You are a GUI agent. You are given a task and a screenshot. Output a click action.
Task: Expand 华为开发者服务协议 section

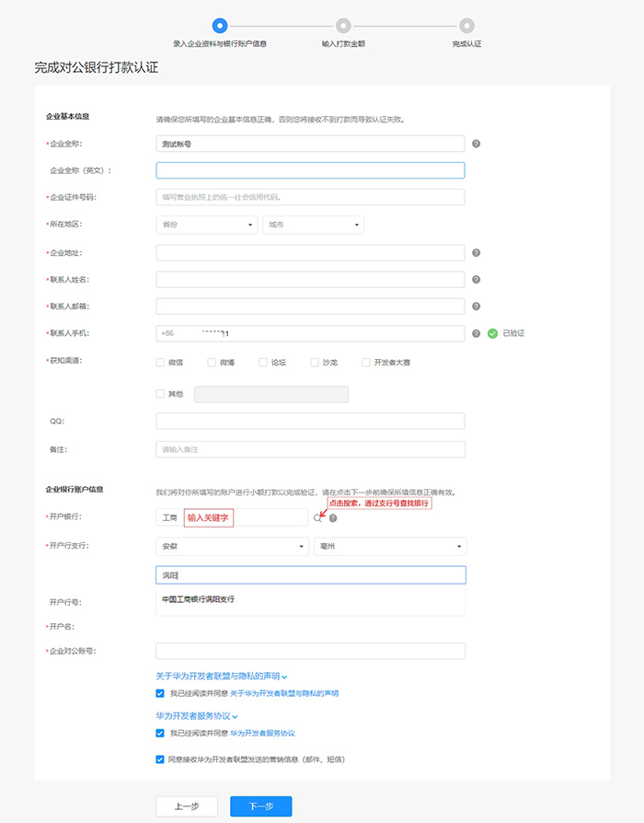pyautogui.click(x=197, y=715)
